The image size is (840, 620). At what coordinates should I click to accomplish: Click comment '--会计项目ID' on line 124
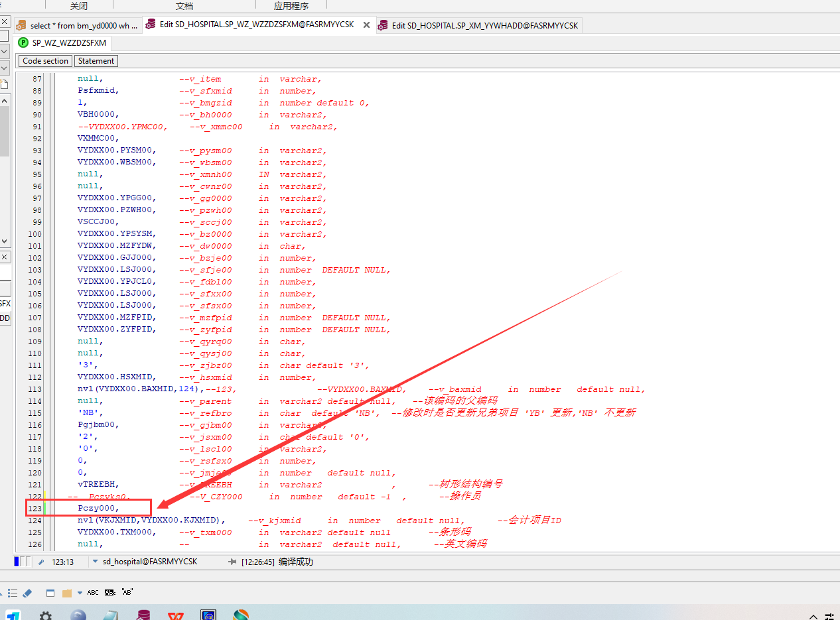point(529,521)
